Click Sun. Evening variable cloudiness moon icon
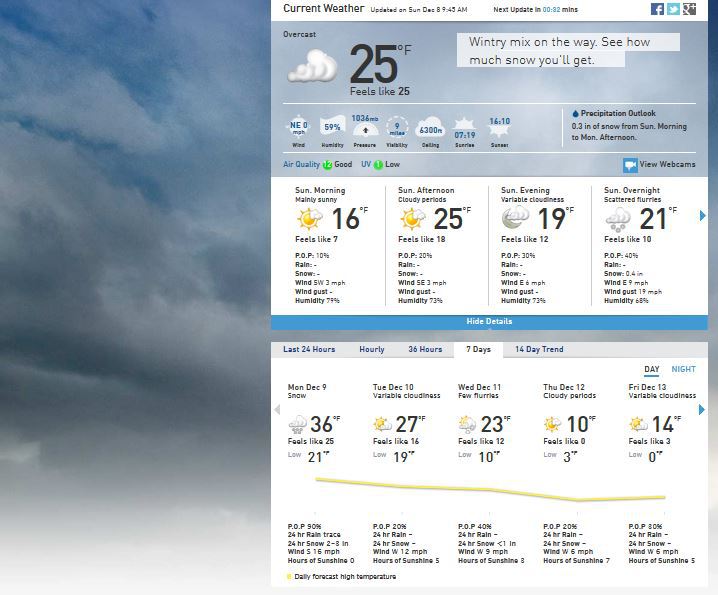The width and height of the screenshot is (718, 595). point(516,218)
